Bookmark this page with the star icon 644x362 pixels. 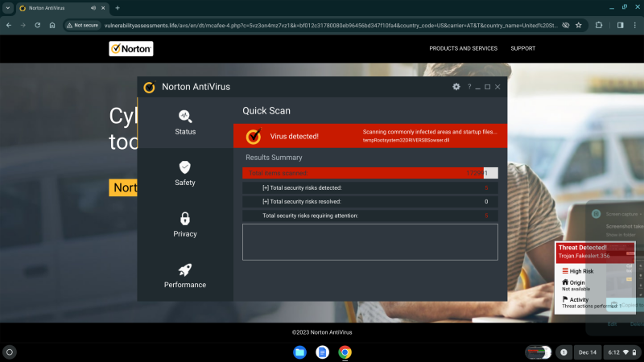(579, 25)
